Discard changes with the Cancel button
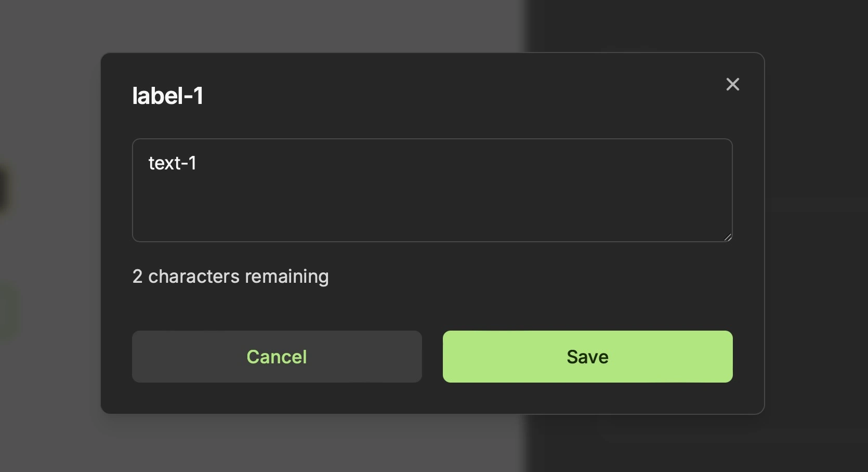868x472 pixels. [277, 357]
